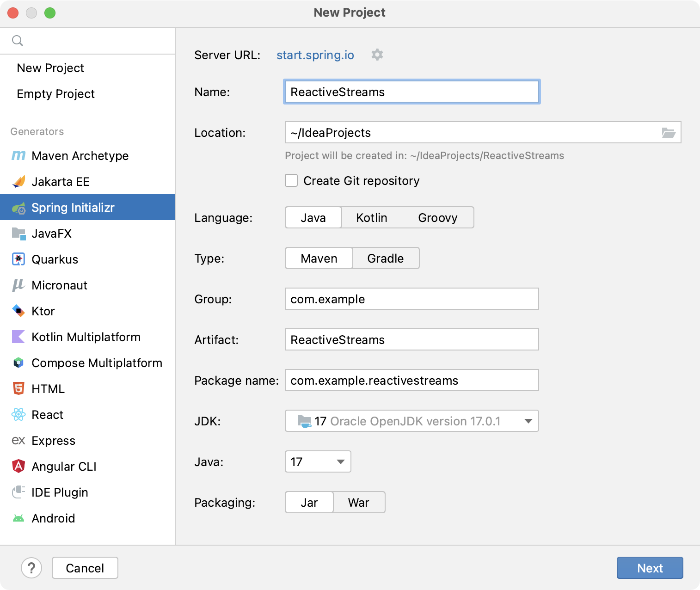Click the Maven Archetype icon
Viewport: 700px width, 590px height.
pyautogui.click(x=18, y=155)
